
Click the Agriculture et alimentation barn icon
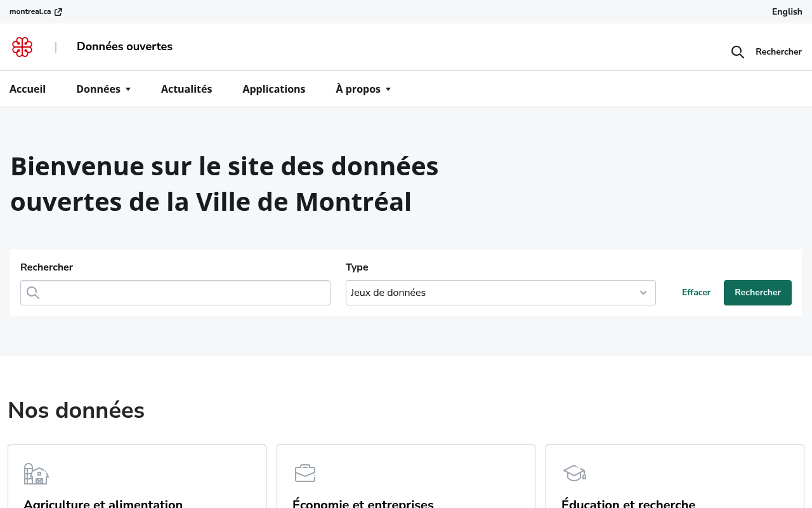click(x=36, y=474)
